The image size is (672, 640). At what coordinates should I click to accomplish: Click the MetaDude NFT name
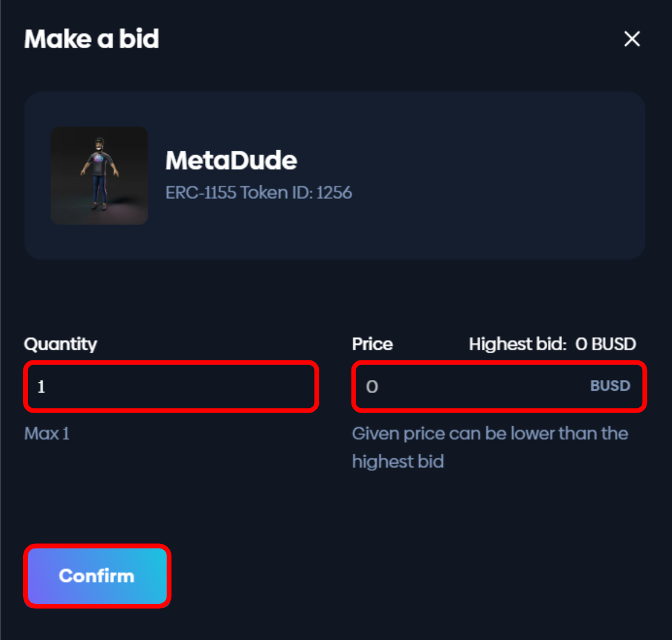231,160
